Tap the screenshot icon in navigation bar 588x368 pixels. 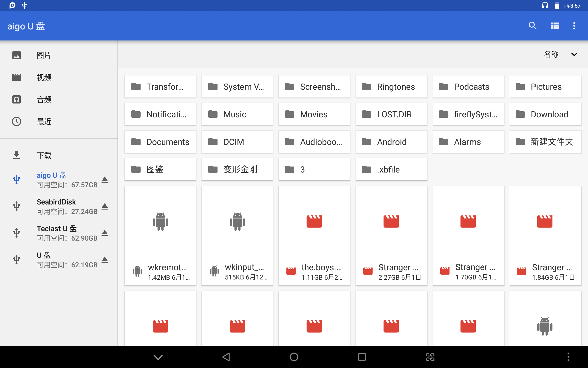tap(430, 357)
